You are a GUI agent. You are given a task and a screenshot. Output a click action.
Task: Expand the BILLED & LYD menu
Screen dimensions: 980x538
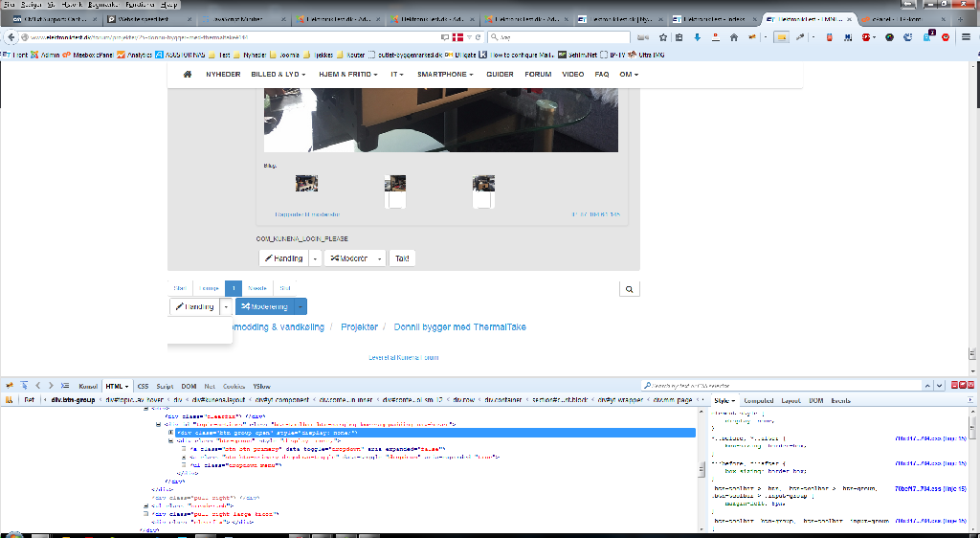click(278, 74)
